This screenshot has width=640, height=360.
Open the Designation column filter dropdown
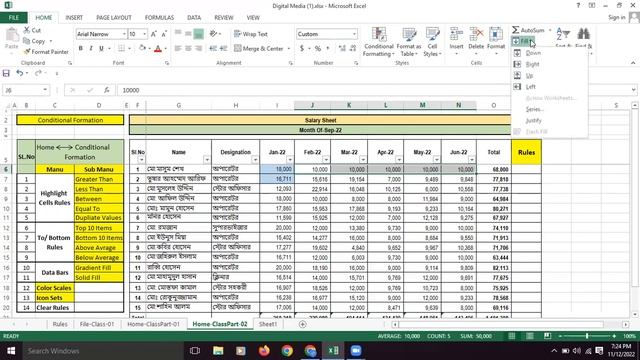coord(255,160)
